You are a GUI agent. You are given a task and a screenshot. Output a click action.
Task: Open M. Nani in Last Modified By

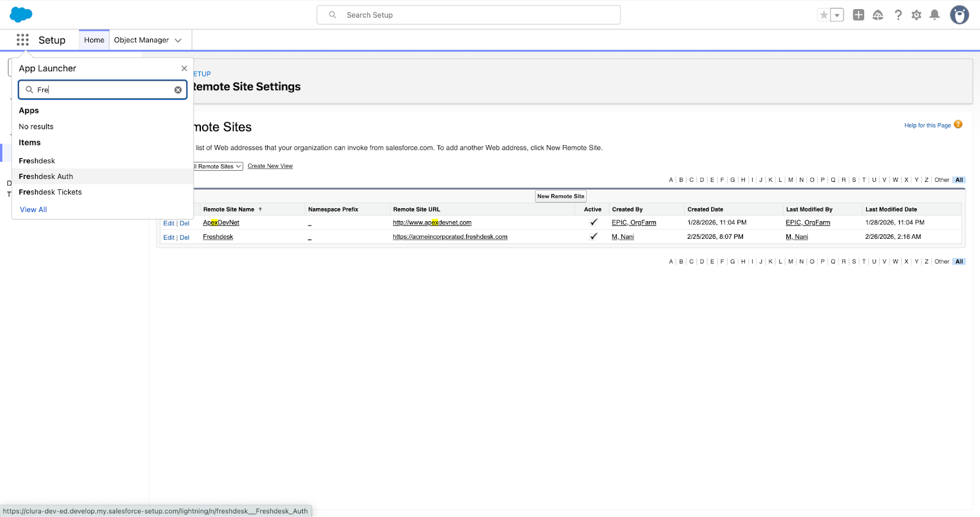pos(797,236)
